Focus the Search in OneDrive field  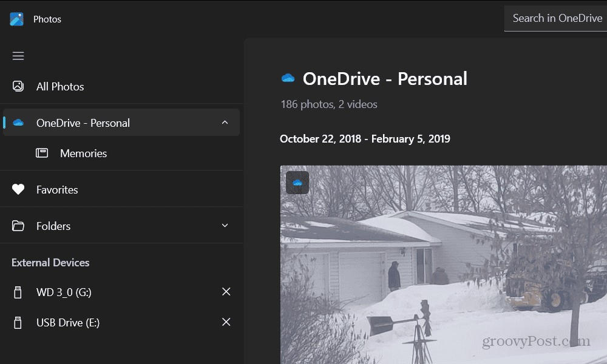(x=555, y=18)
